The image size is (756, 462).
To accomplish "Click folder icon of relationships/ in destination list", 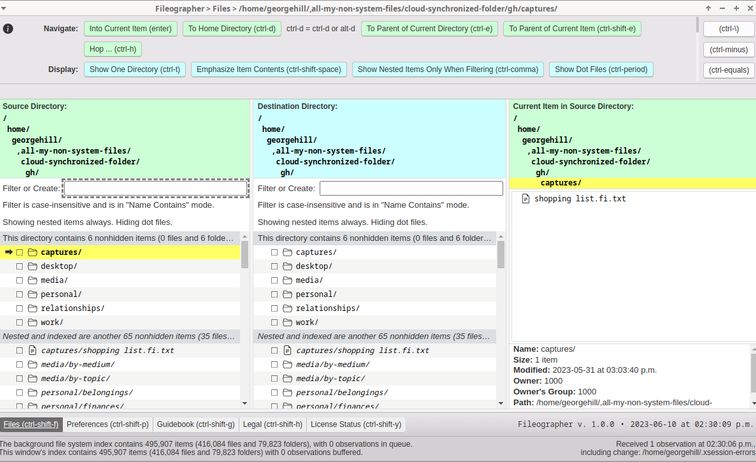I will pyautogui.click(x=287, y=308).
